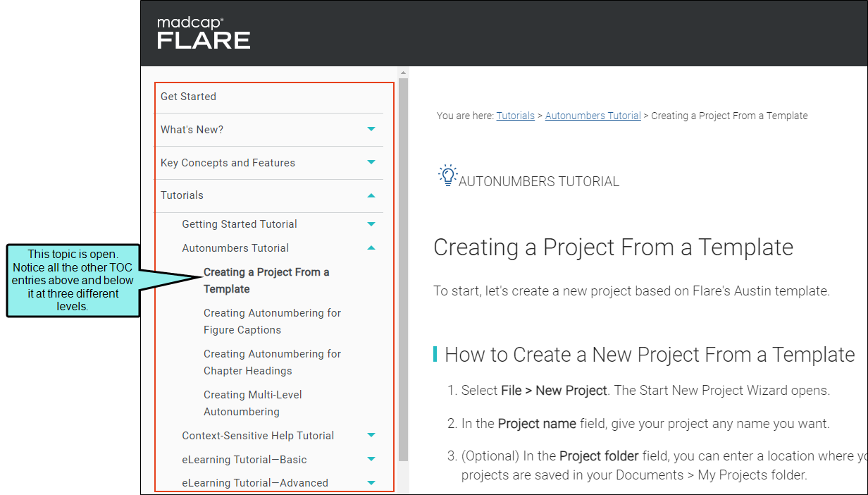Expand Getting Started Tutorial arrow

pos(371,224)
